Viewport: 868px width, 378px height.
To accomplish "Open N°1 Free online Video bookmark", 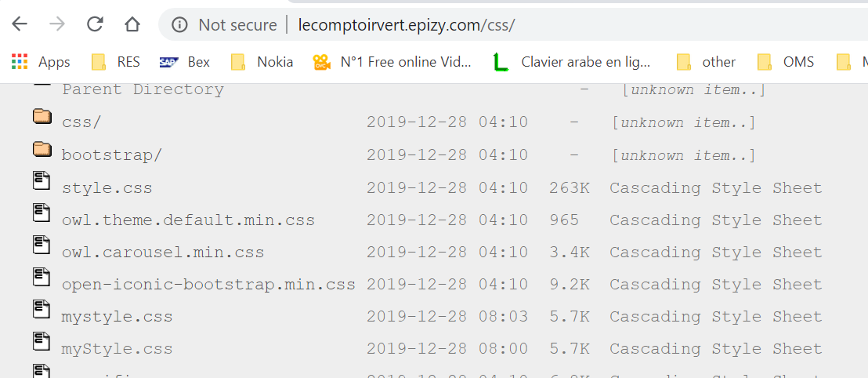I will click(392, 62).
